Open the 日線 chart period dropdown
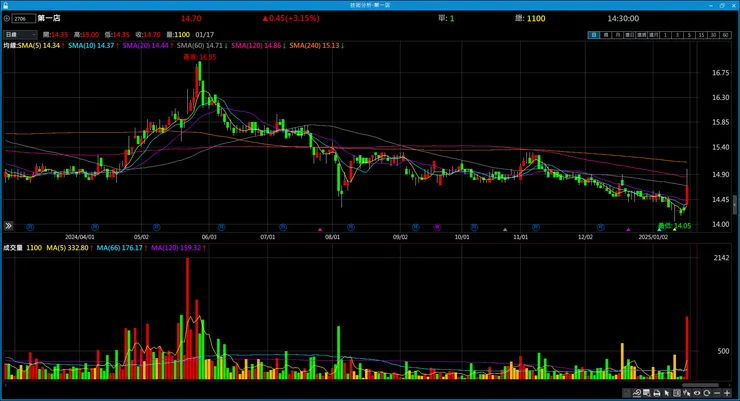Screen dimensions: 740x401 point(20,34)
